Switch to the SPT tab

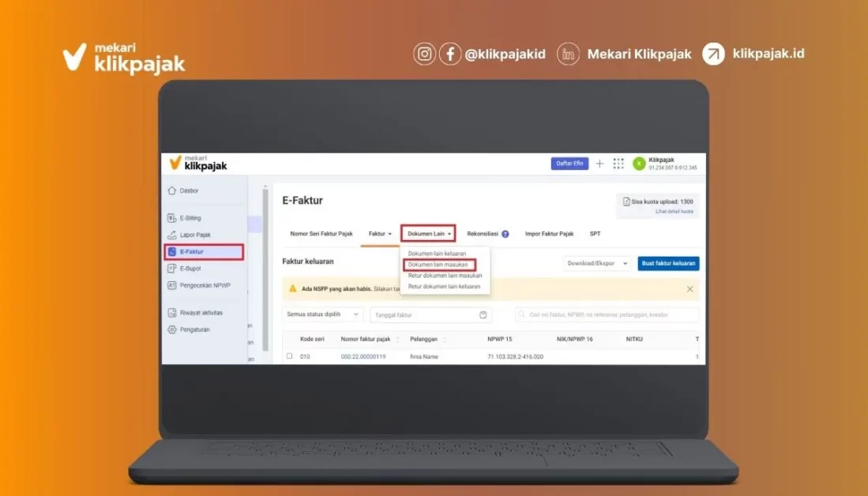tap(595, 234)
